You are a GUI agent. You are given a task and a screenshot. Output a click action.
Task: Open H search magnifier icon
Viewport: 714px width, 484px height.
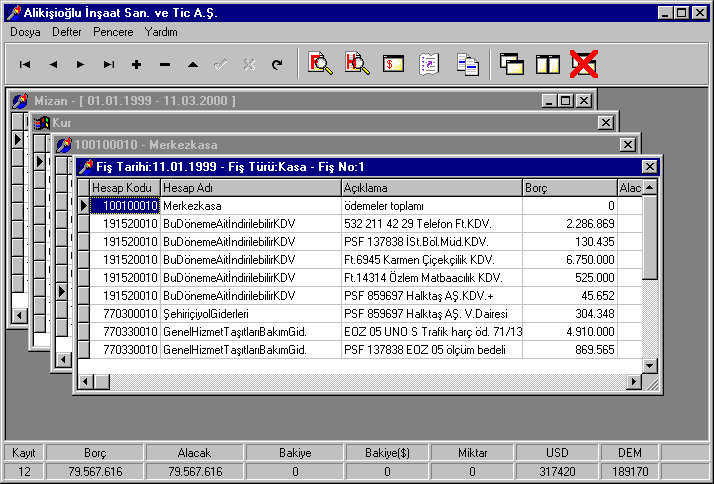[x=357, y=64]
